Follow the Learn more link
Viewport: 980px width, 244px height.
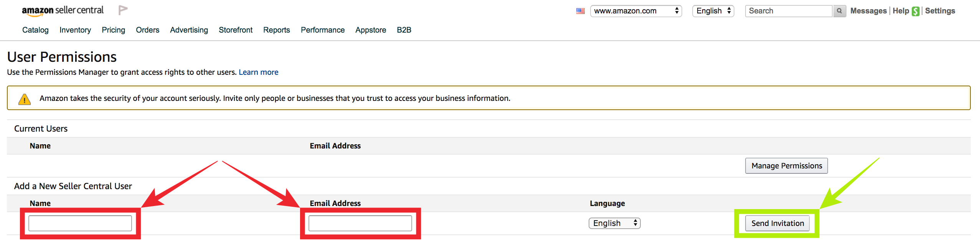click(x=258, y=72)
